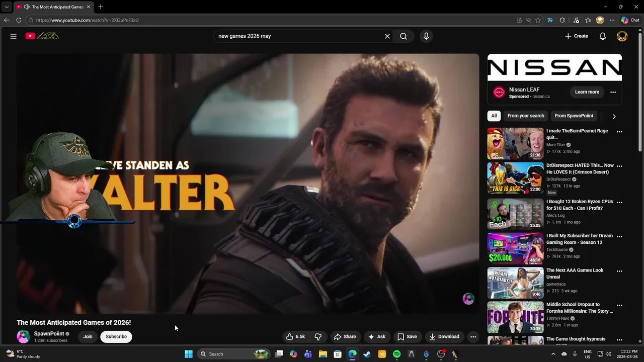The height and width of the screenshot is (362, 644).
Task: Select the All filter chip
Action: point(494,116)
